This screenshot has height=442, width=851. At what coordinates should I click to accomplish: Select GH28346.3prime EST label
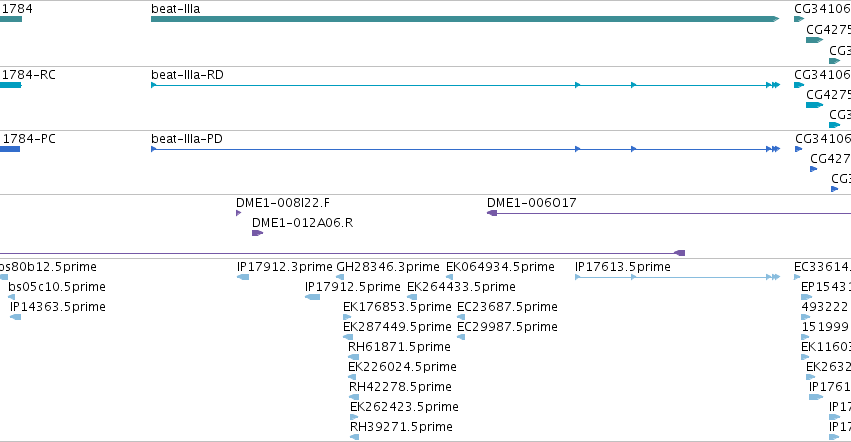388,267
